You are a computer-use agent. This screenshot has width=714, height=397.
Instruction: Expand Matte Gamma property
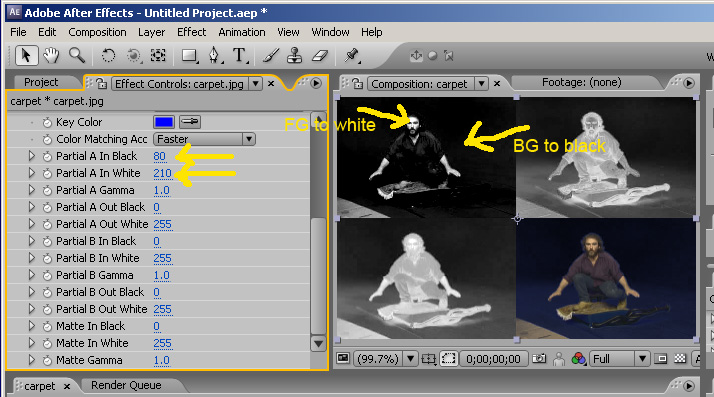coord(31,360)
